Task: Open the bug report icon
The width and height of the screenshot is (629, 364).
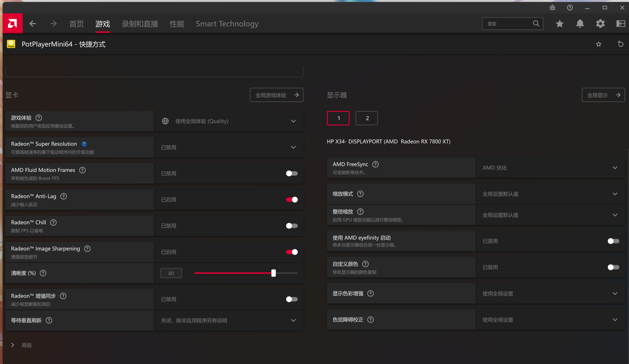Action: point(552,8)
